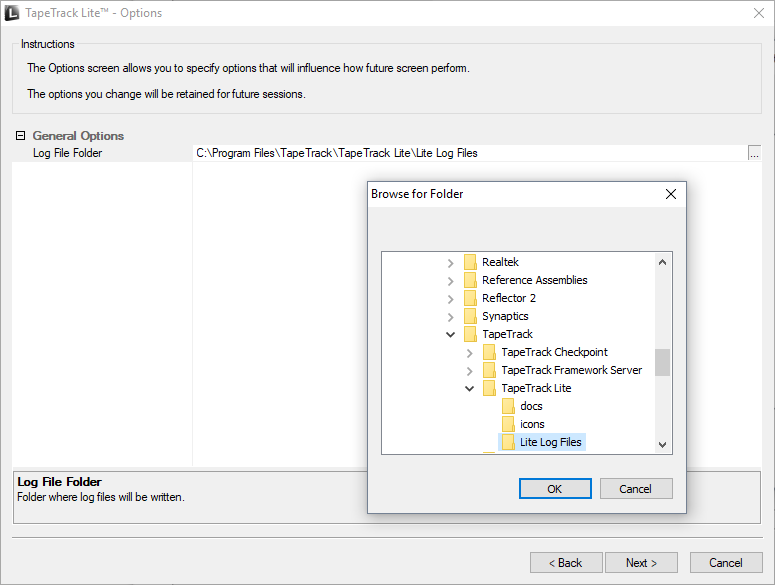Click the TapeTrack folder icon
This screenshot has height=585, width=775.
[x=470, y=334]
